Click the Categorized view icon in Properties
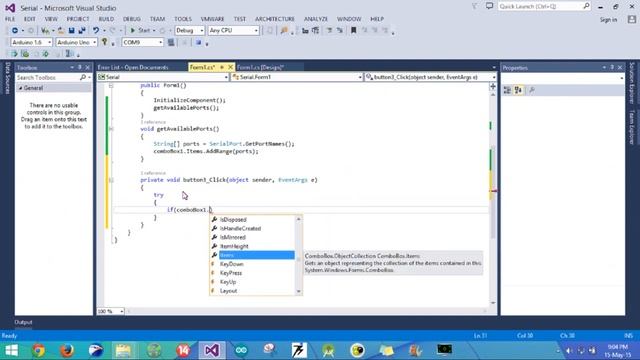 coord(507,91)
